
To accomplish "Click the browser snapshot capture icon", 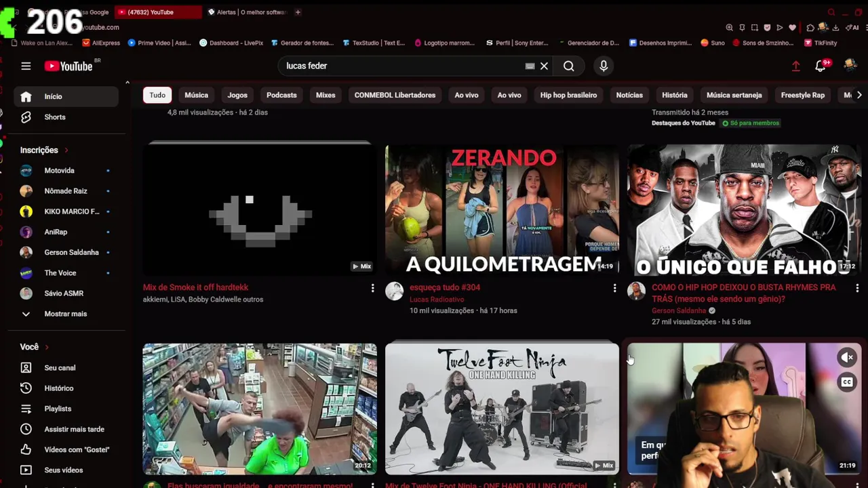I will click(x=754, y=28).
